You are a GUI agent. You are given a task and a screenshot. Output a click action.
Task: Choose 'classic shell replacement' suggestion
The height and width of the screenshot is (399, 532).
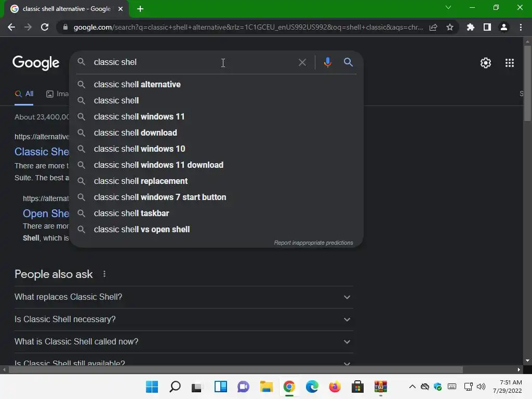[217, 181]
